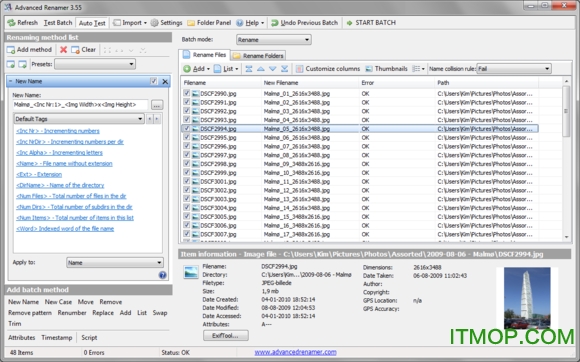Click Undo Previous Batch
This screenshot has height=362, width=580.
[x=304, y=23]
